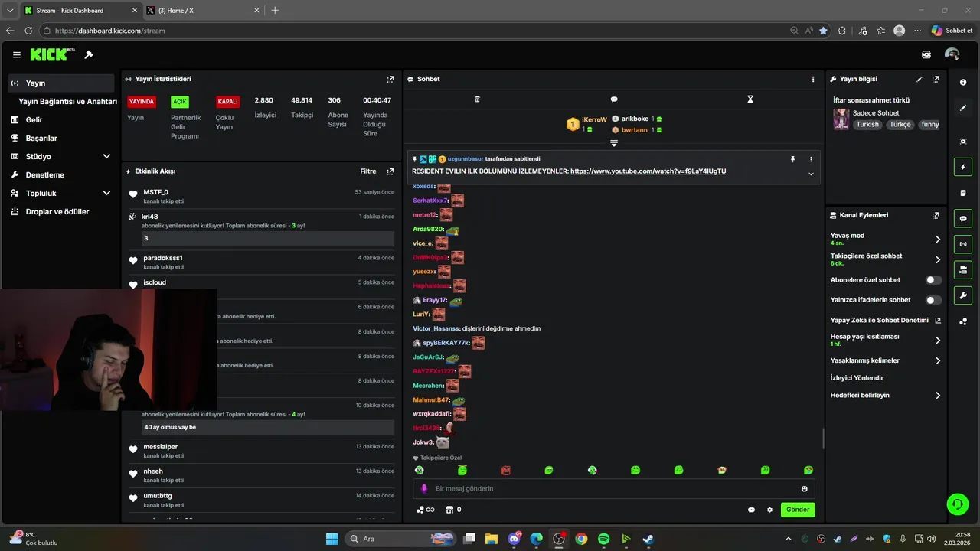Open the Windows Start menu
The height and width of the screenshot is (551, 980).
tap(332, 539)
